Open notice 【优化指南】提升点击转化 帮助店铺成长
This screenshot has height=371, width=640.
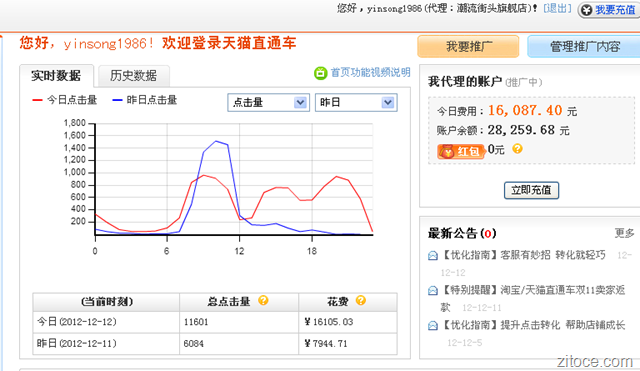(x=533, y=325)
